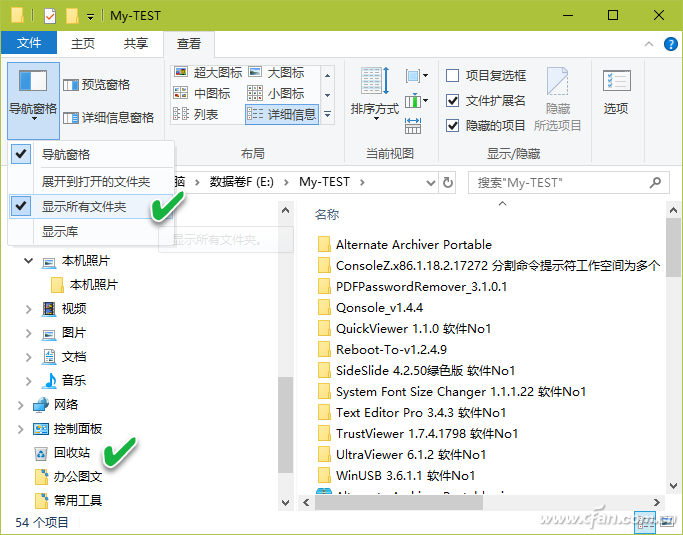Open address bar history dropdown
The height and width of the screenshot is (535, 683).
point(430,183)
